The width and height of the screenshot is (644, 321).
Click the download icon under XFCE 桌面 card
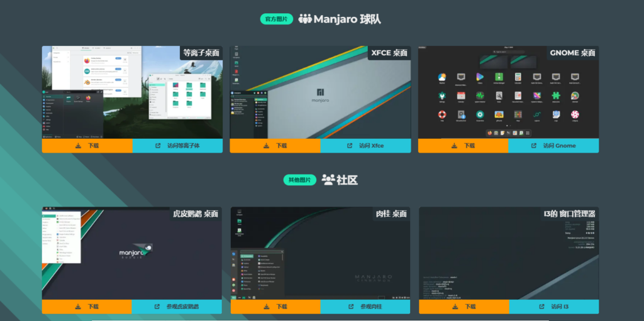tap(265, 146)
